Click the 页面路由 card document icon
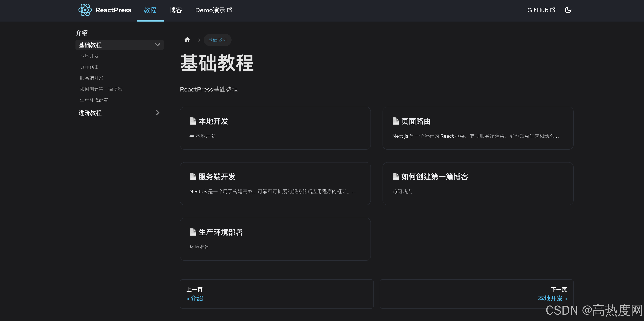The image size is (644, 321). [x=396, y=121]
